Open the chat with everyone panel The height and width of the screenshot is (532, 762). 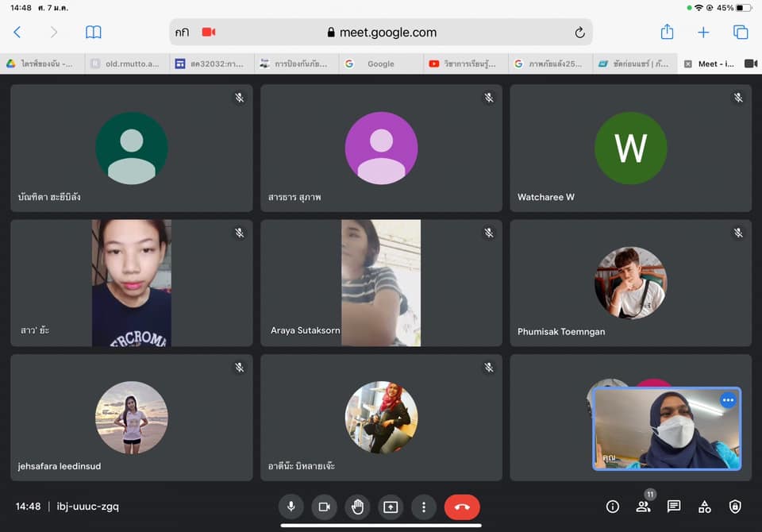point(674,507)
